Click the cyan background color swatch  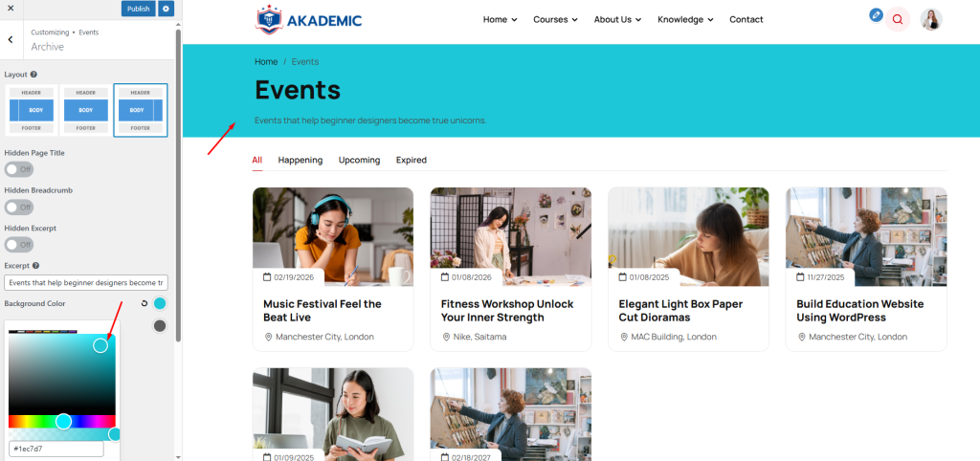[x=160, y=303]
